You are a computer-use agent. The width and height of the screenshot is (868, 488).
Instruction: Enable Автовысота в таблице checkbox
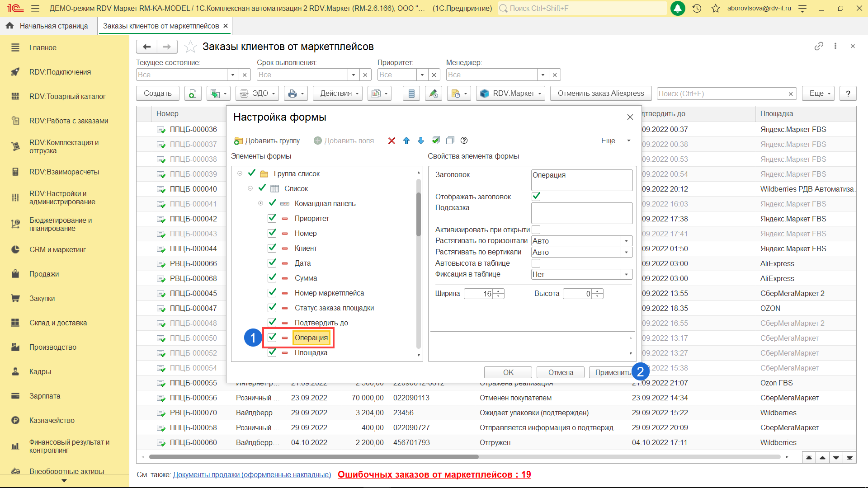point(536,263)
